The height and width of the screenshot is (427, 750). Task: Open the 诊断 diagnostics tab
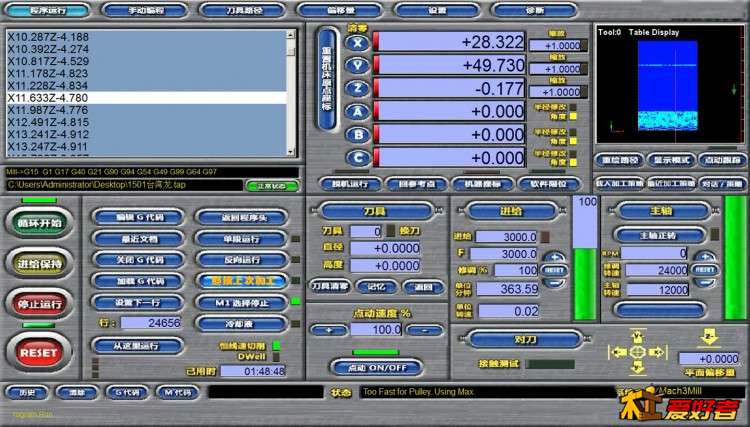pos(534,11)
